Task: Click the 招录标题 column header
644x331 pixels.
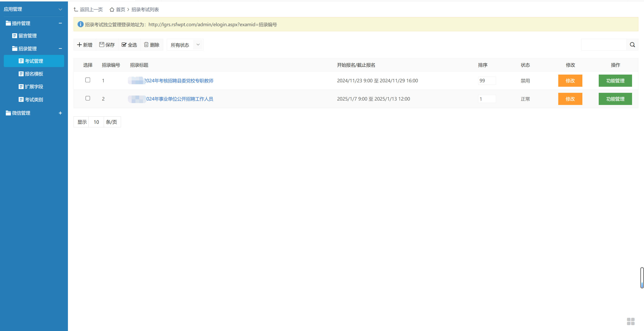Action: coord(139,65)
